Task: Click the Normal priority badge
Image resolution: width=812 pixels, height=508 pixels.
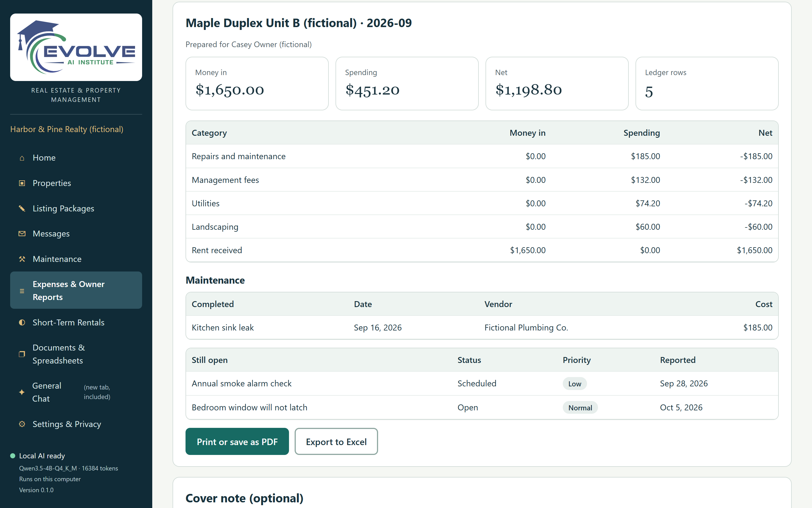Action: (580, 408)
